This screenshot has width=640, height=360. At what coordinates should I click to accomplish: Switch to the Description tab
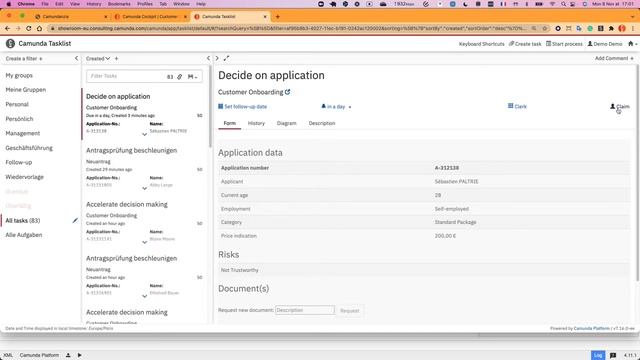click(x=322, y=123)
